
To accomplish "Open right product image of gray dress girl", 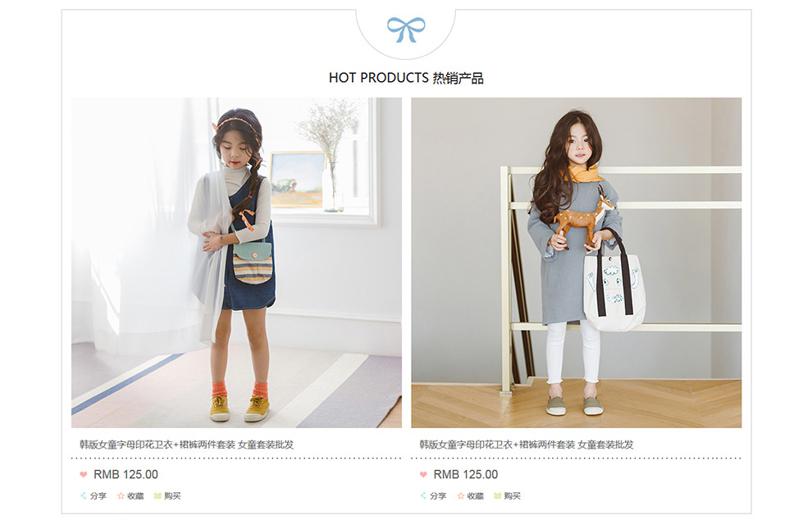I will click(577, 262).
